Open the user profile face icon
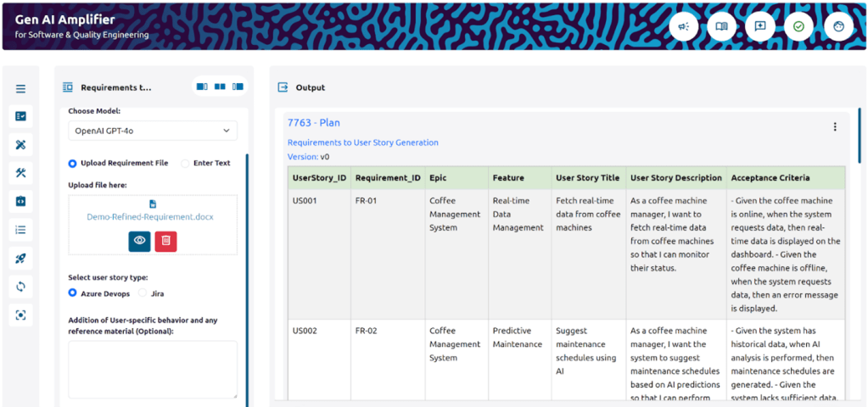868x407 pixels. (x=838, y=26)
